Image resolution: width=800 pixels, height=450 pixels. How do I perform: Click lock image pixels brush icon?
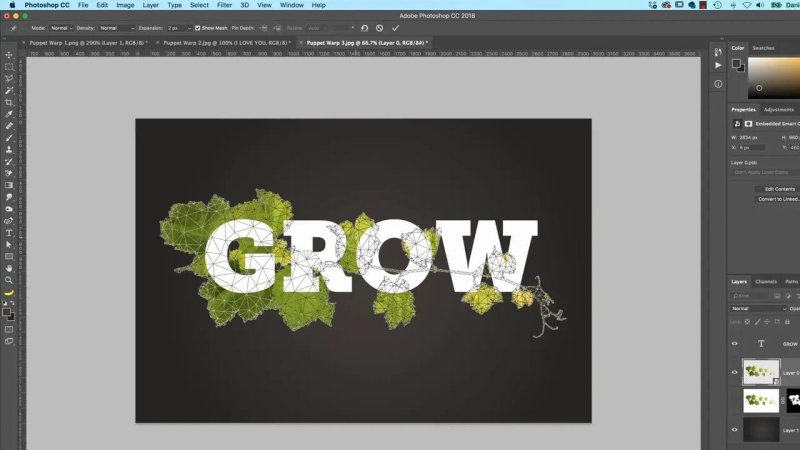click(758, 321)
